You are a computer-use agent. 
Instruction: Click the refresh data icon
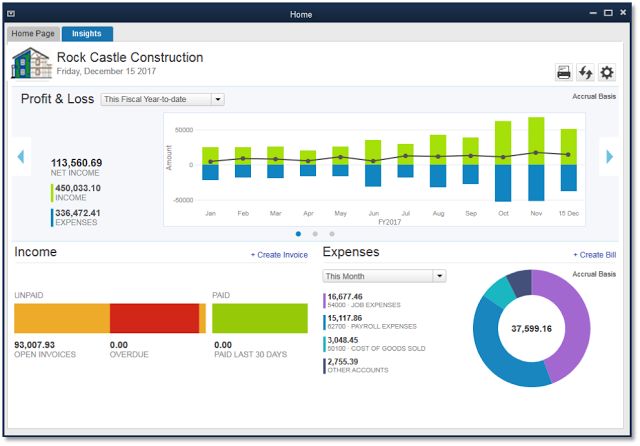(x=585, y=72)
